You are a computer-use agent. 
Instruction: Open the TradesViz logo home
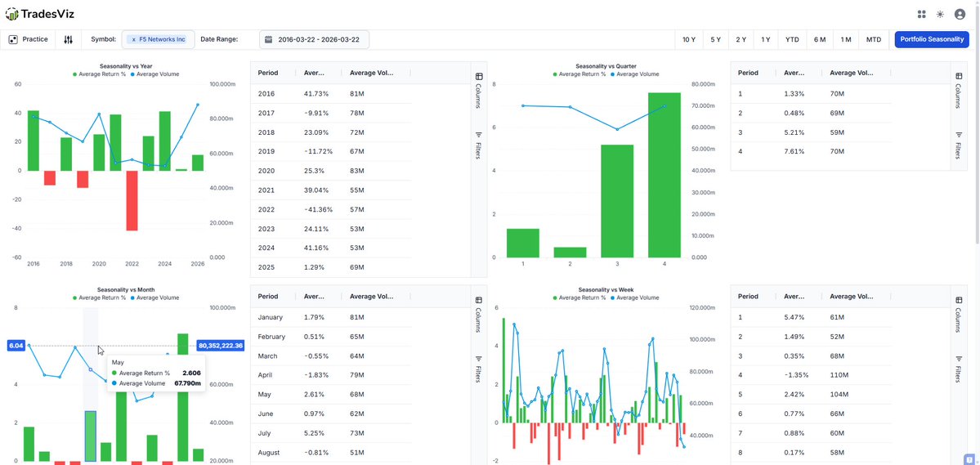(x=39, y=14)
